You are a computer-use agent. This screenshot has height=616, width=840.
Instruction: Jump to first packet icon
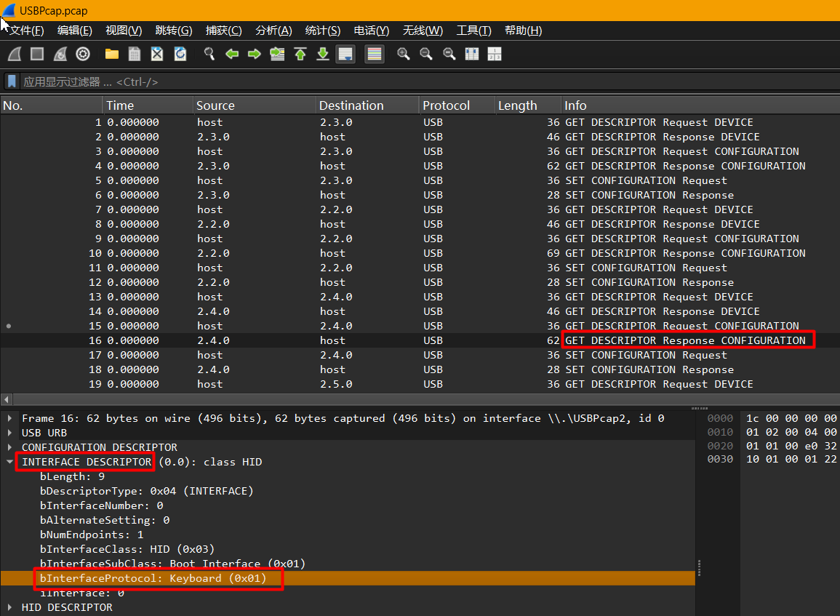coord(300,55)
